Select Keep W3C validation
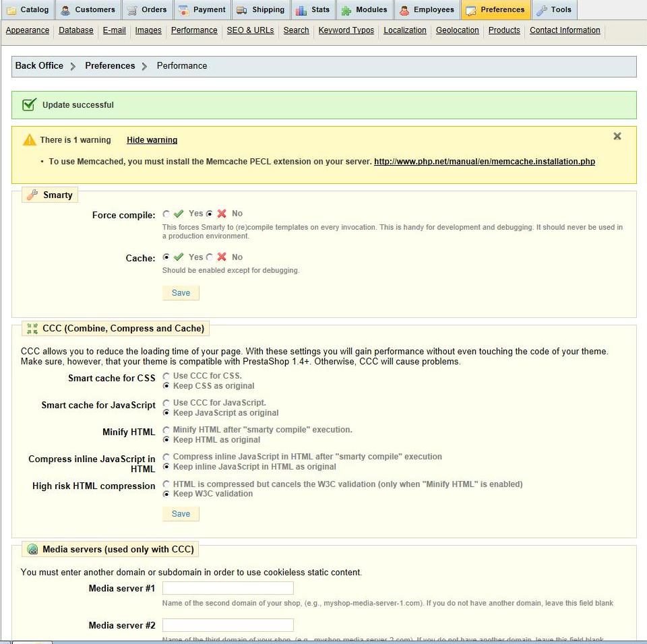 coord(166,494)
